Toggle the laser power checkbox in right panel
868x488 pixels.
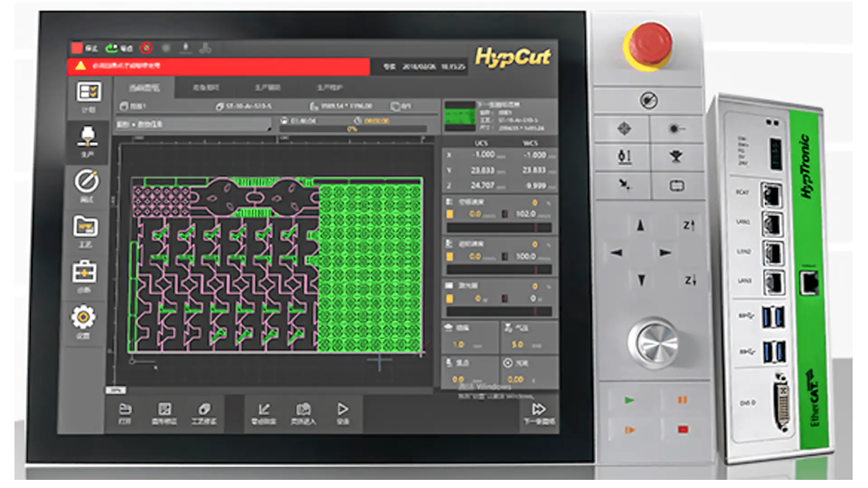pos(450,298)
